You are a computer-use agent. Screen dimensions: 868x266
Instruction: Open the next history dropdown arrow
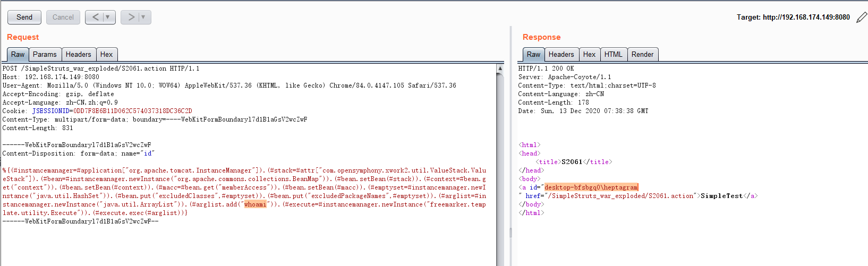click(144, 17)
